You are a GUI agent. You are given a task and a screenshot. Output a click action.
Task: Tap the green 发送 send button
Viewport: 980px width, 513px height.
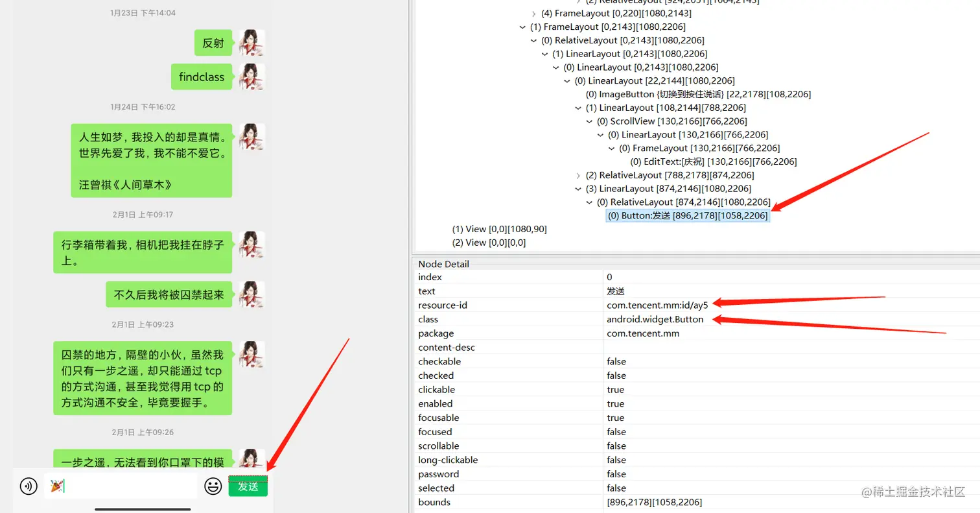[x=248, y=486]
